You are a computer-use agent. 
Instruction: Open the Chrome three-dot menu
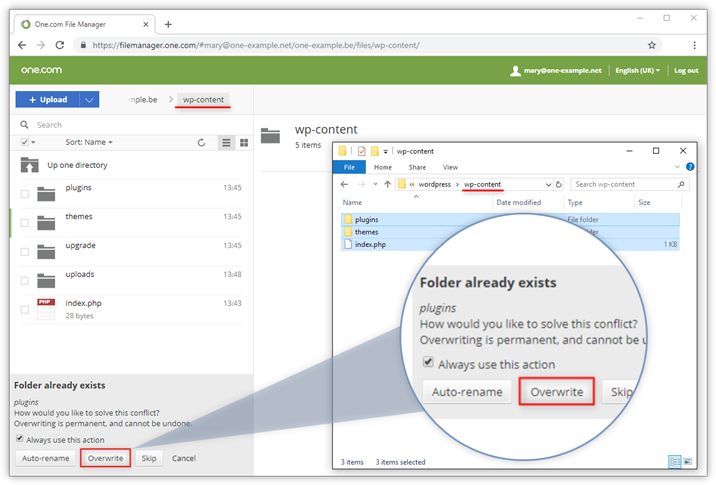point(694,45)
